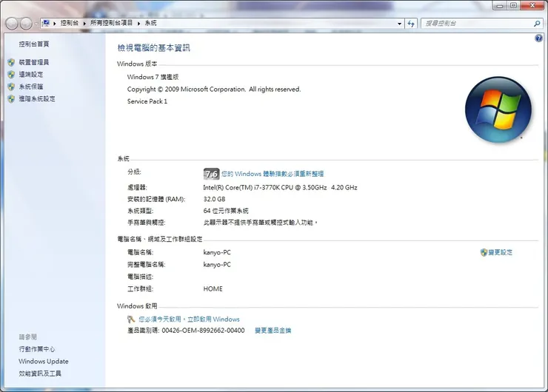Click the kanyo-PC value beside 完整電腦名稱
548x392 pixels.
217,265
